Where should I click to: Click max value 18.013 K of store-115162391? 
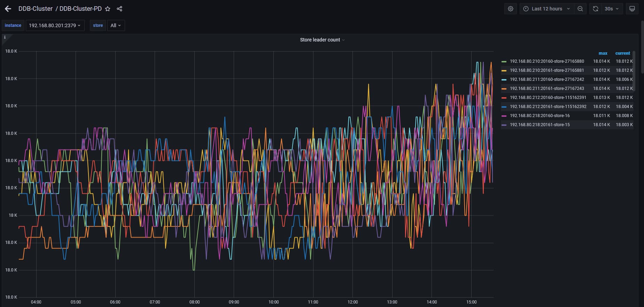click(x=602, y=98)
